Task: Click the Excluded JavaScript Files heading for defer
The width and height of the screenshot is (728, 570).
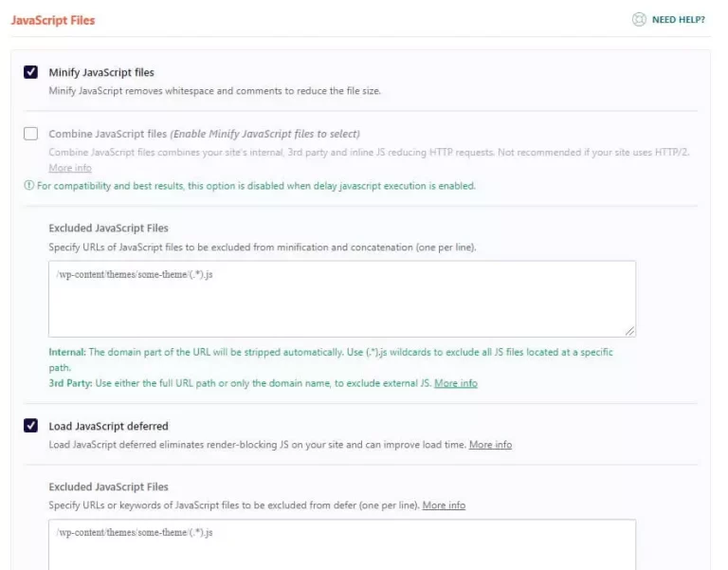Action: click(x=108, y=487)
